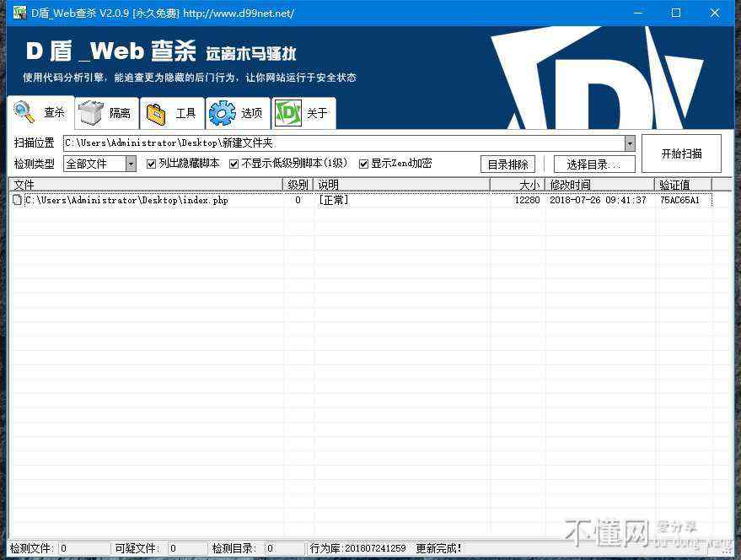This screenshot has height=560, width=741.
Task: Click the 选择目录 button
Action: coord(594,164)
